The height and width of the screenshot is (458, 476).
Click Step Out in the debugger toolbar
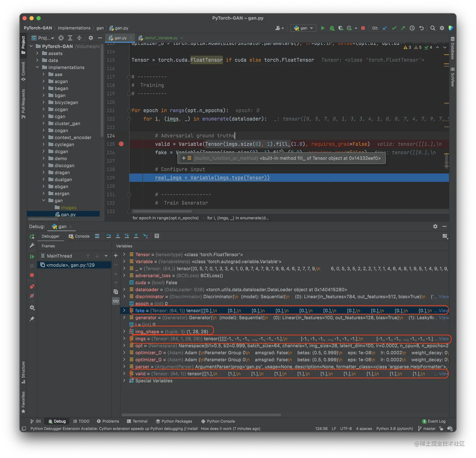[136, 236]
